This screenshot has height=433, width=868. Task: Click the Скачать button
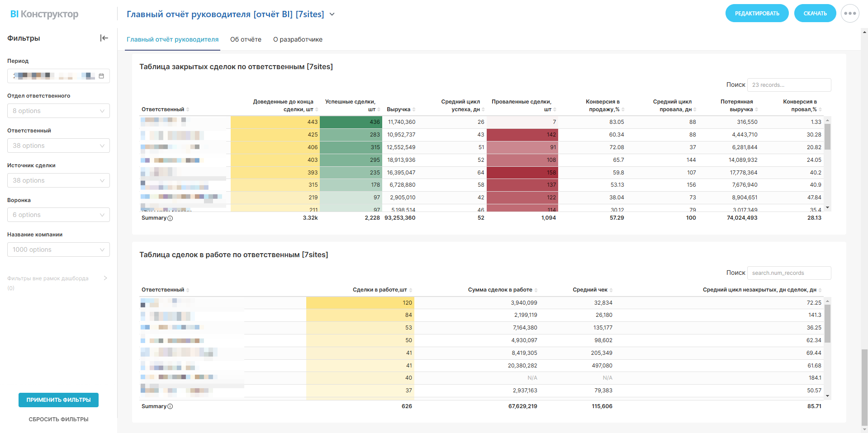(x=815, y=14)
